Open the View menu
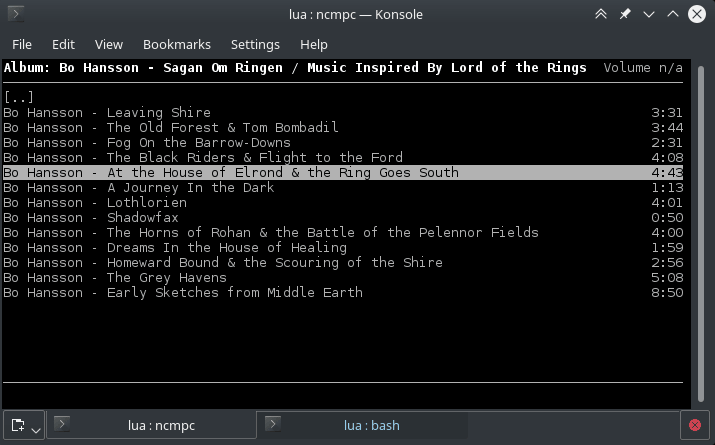 (108, 44)
